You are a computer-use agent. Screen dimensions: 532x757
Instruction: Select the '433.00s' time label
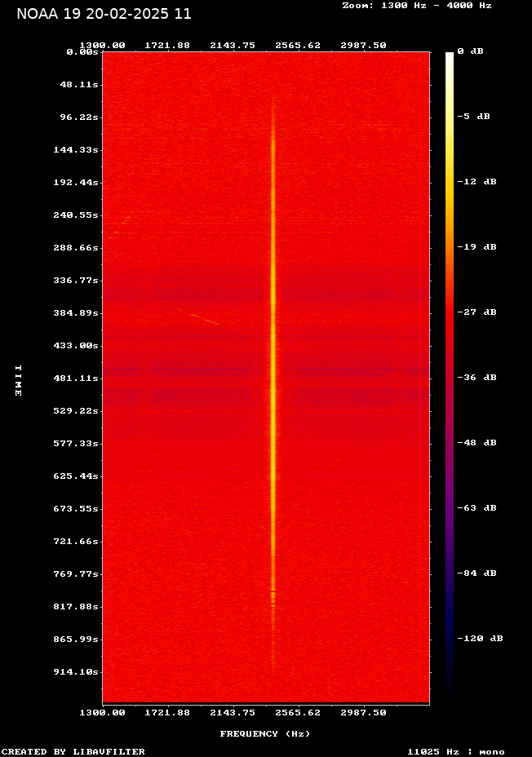click(x=76, y=346)
